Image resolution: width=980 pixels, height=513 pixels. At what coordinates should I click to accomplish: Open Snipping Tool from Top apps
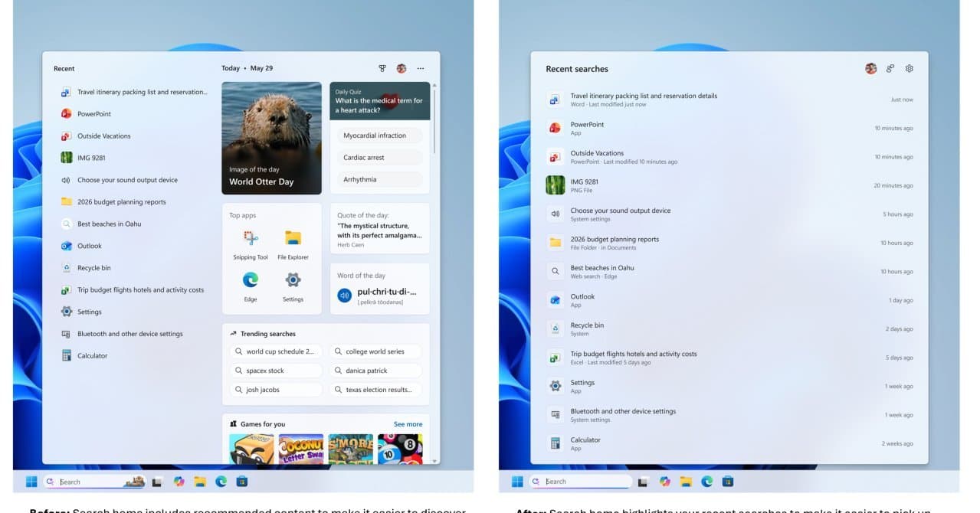coord(251,245)
